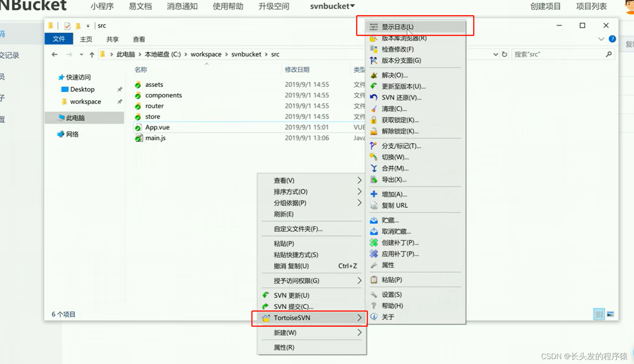The height and width of the screenshot is (364, 634).
Task: Click 使用帮助 link in website header
Action: [x=228, y=6]
